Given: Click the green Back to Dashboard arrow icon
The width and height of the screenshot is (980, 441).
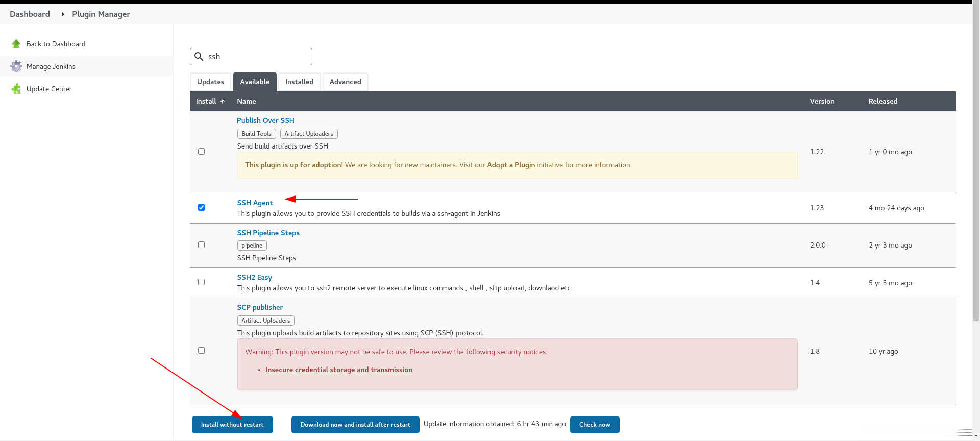Looking at the screenshot, I should pos(16,44).
